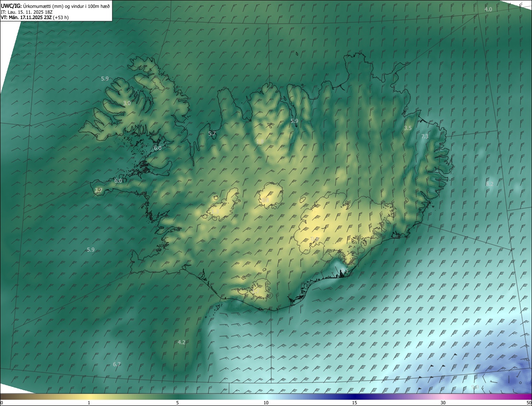532x406 pixels.
Task: Click the 'IT: Lau. 15. 11. 2025 18Z' line
Action: pyautogui.click(x=27, y=12)
